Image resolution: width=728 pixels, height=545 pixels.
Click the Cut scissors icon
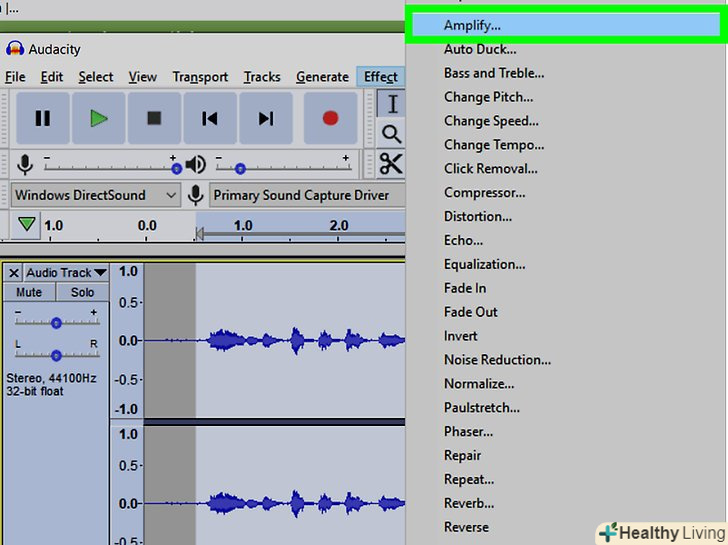pyautogui.click(x=391, y=164)
